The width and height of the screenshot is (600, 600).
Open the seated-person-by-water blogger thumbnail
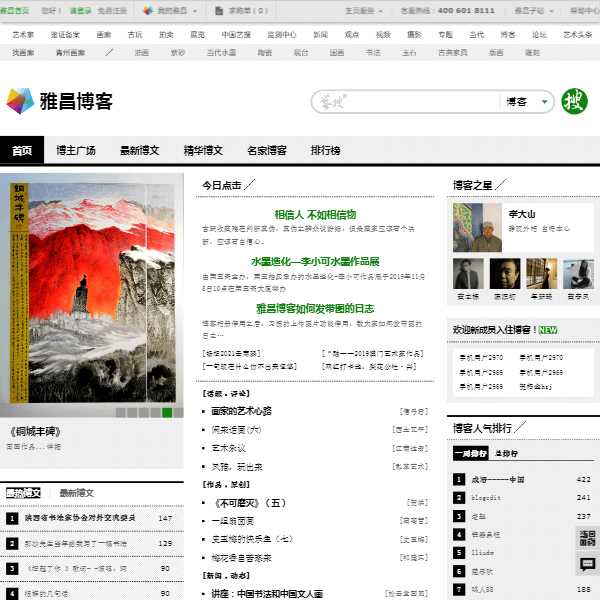pos(578,274)
